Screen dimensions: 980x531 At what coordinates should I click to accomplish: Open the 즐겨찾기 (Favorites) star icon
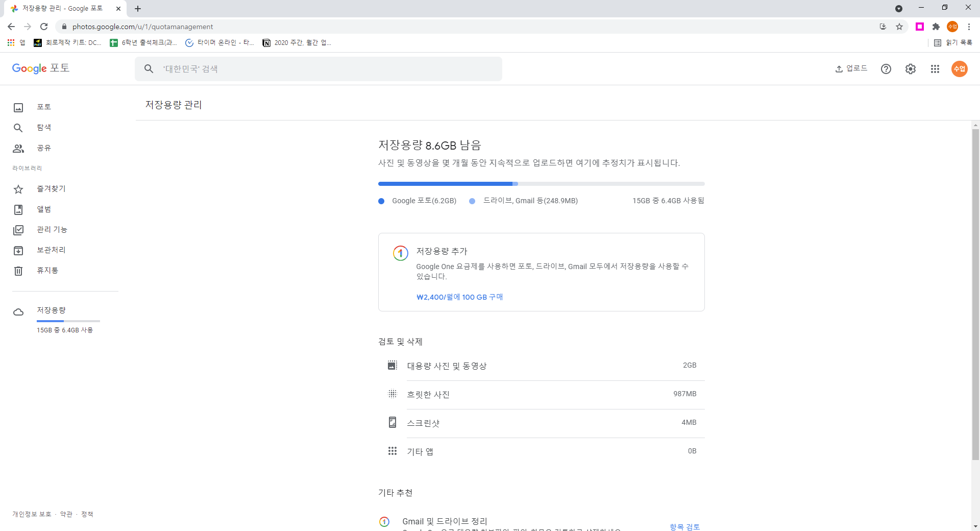(18, 189)
